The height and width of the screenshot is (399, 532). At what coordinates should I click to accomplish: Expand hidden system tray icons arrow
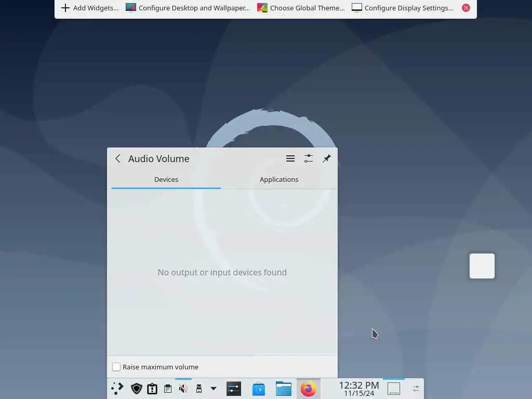click(x=214, y=389)
